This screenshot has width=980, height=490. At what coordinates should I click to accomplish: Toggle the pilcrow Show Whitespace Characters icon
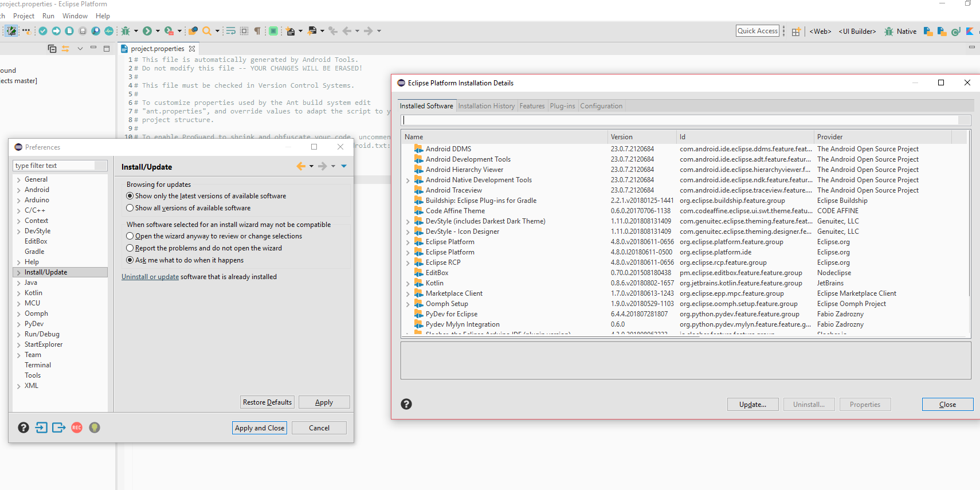click(x=257, y=31)
